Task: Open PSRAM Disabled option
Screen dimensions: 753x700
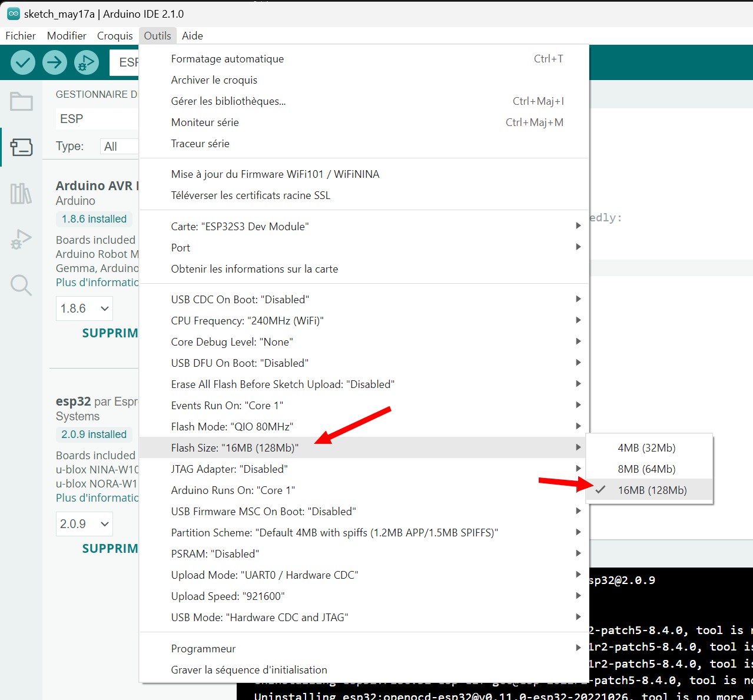Action: 364,554
